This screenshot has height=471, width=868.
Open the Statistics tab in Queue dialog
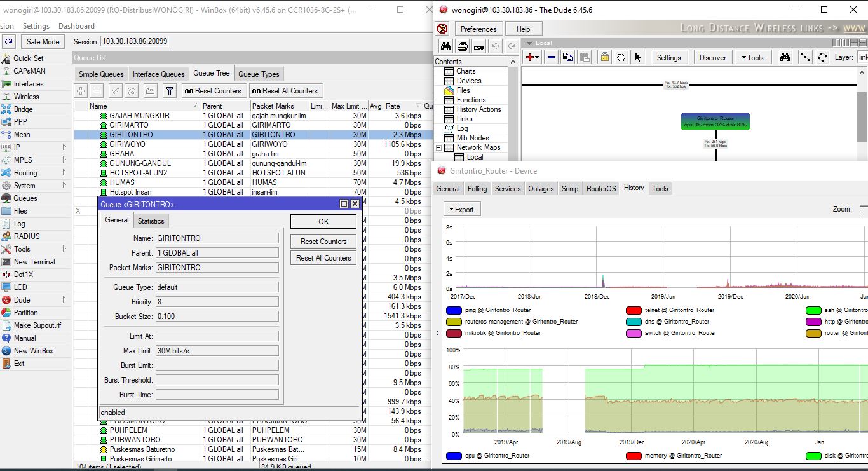point(151,221)
